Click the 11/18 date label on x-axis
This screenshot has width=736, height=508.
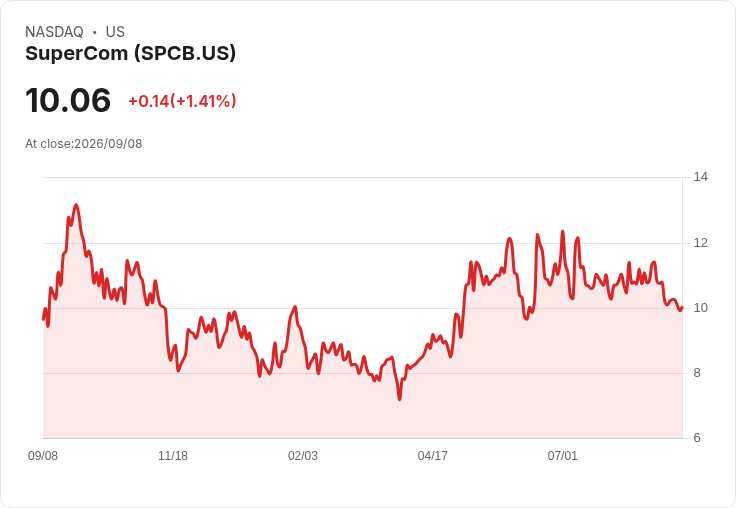173,456
